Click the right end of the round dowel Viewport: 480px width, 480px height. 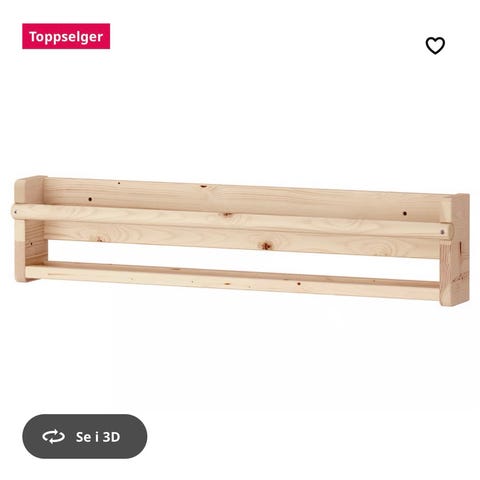(x=445, y=231)
